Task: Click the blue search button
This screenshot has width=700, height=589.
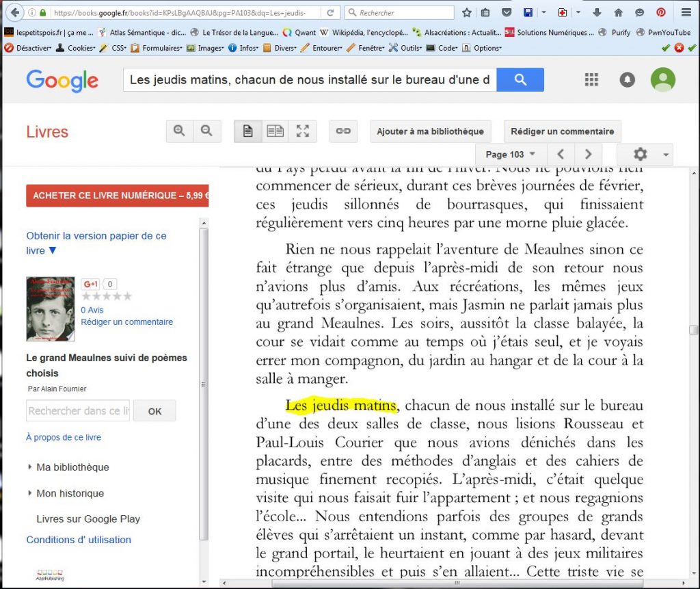Action: click(520, 80)
